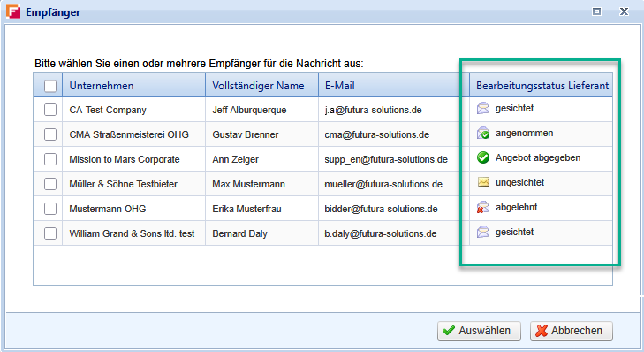Enable the Mustermann OHG row checkbox
This screenshot has height=352, width=644.
[50, 209]
